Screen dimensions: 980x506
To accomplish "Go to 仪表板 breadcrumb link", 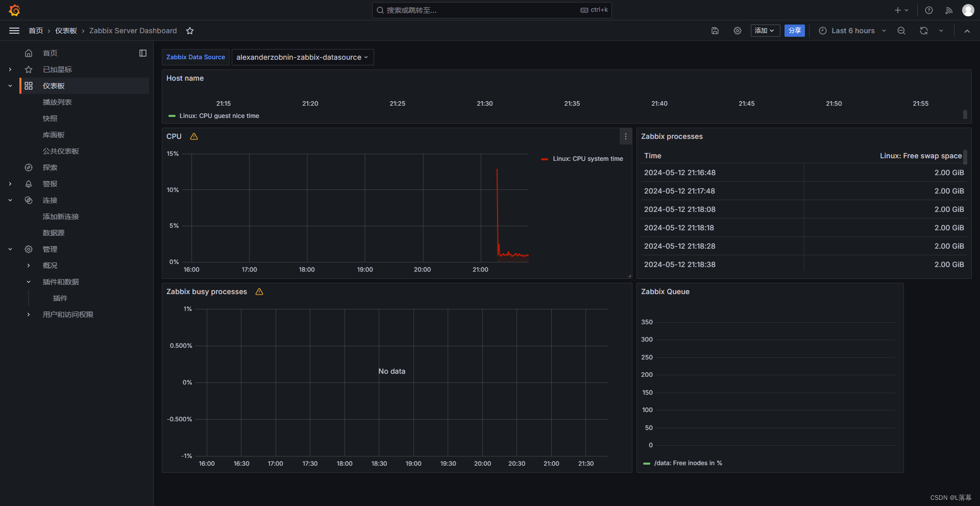I will [66, 31].
